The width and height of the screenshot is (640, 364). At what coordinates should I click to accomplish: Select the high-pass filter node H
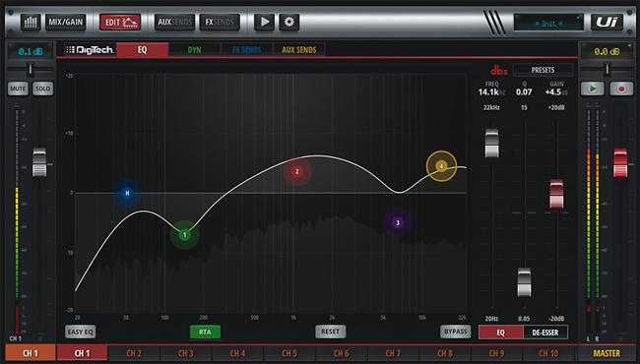click(x=127, y=193)
